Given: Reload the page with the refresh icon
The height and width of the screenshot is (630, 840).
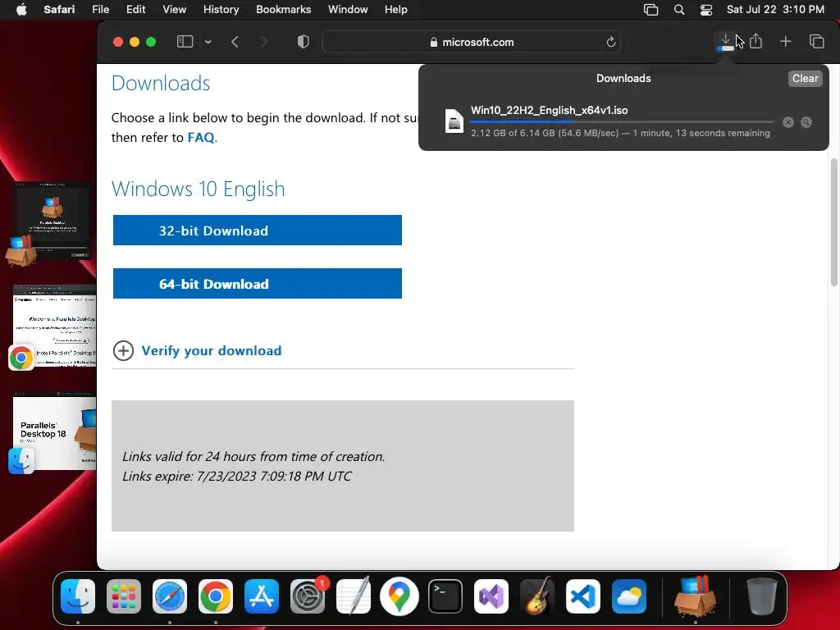Looking at the screenshot, I should click(x=610, y=42).
